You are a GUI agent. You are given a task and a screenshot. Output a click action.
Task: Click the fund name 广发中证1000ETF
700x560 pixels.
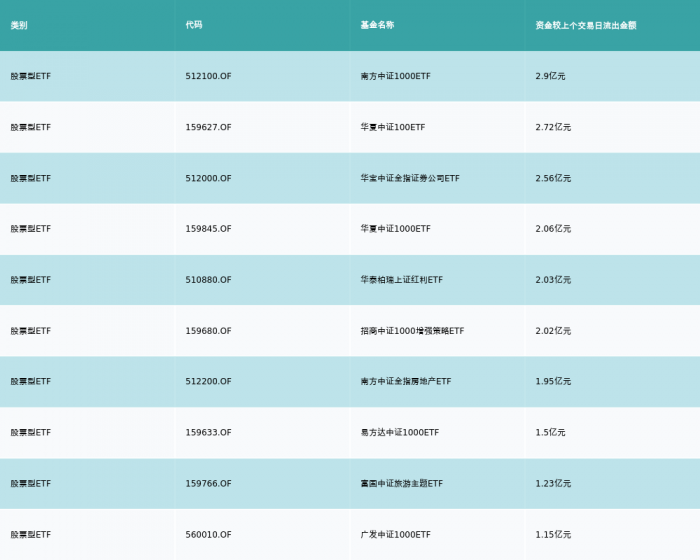[x=396, y=535]
